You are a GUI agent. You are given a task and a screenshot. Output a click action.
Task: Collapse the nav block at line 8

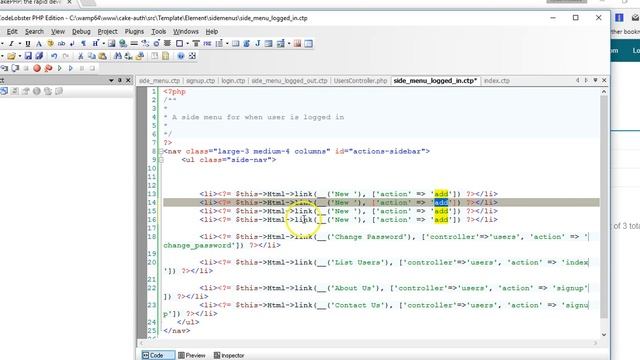(x=161, y=151)
